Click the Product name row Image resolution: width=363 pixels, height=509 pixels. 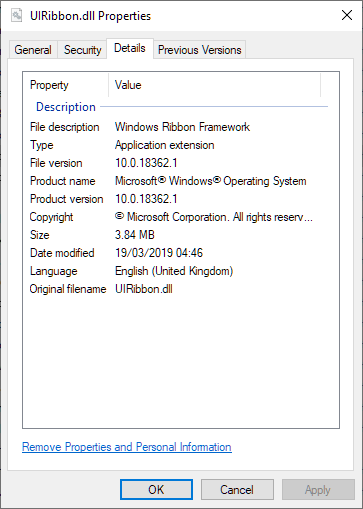click(x=179, y=181)
